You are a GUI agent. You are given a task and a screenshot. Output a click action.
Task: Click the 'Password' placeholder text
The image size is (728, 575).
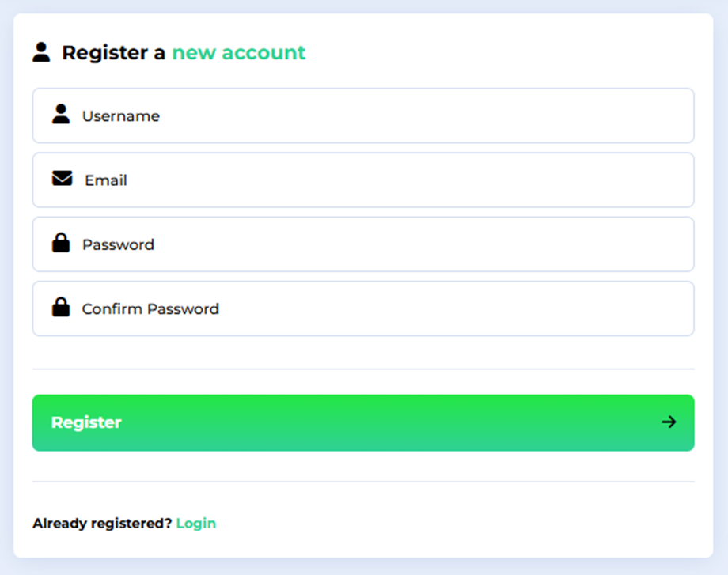pyautogui.click(x=118, y=244)
